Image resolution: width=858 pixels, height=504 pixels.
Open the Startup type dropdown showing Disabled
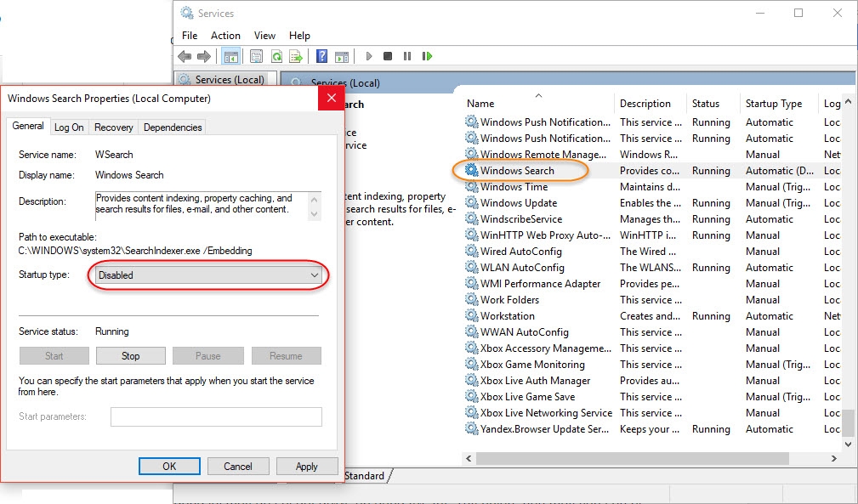point(208,275)
